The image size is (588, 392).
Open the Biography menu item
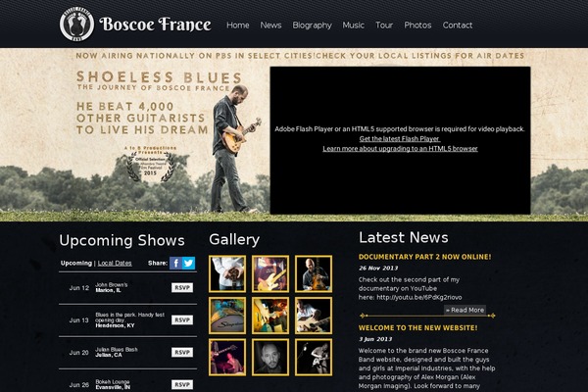312,25
